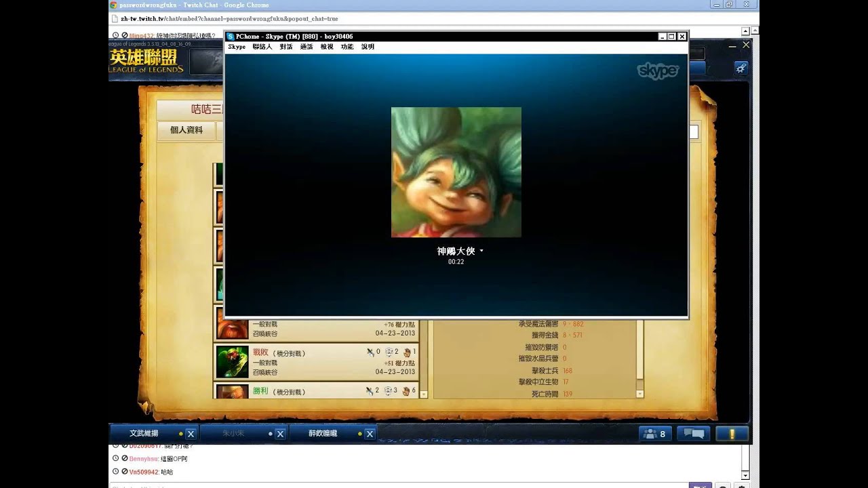Click the assists hand icon in 勝利 match
The height and width of the screenshot is (488, 868).
[407, 390]
